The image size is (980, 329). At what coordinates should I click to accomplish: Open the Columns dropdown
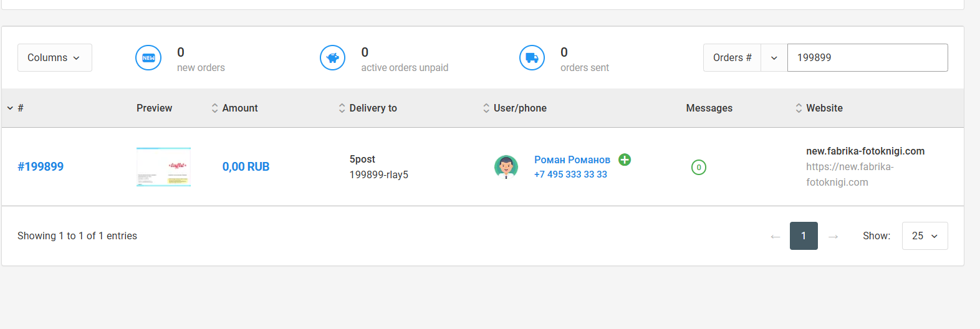(x=54, y=57)
